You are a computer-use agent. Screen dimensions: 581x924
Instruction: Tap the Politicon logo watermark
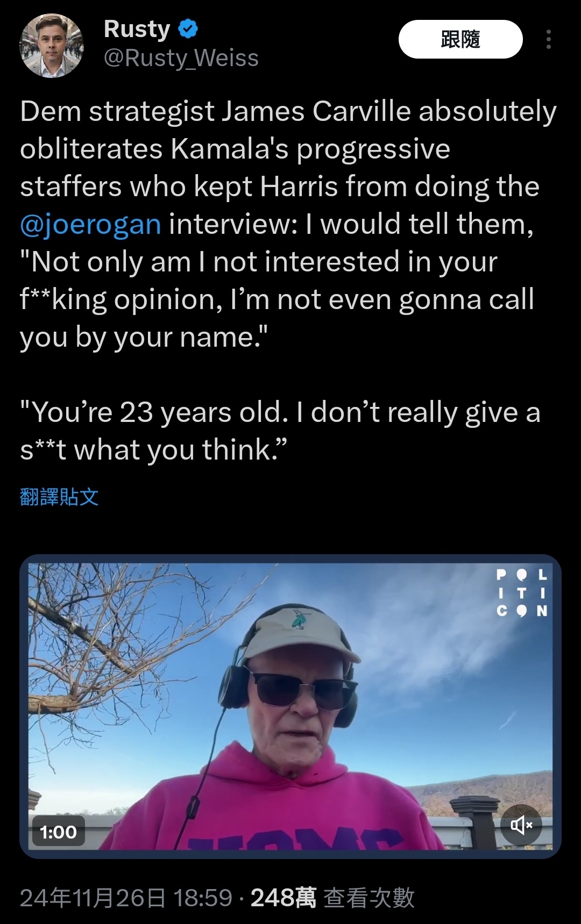point(521,592)
